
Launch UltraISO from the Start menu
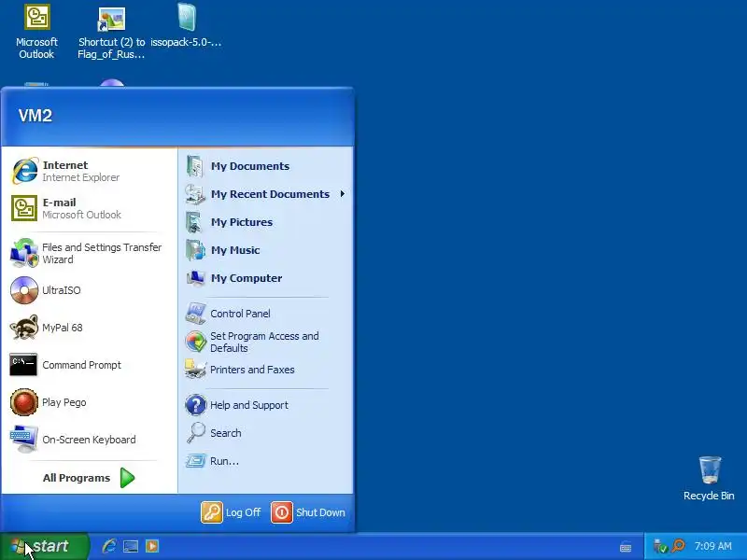[89, 290]
